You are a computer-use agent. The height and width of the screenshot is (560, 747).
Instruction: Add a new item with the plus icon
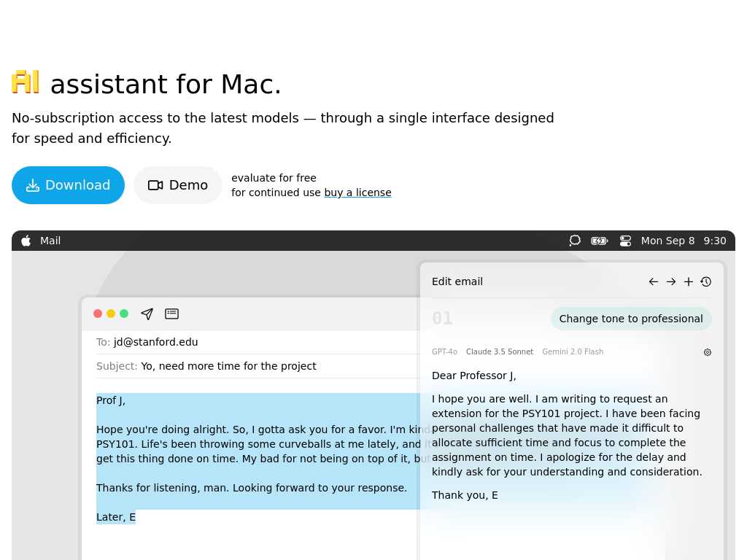pos(689,282)
